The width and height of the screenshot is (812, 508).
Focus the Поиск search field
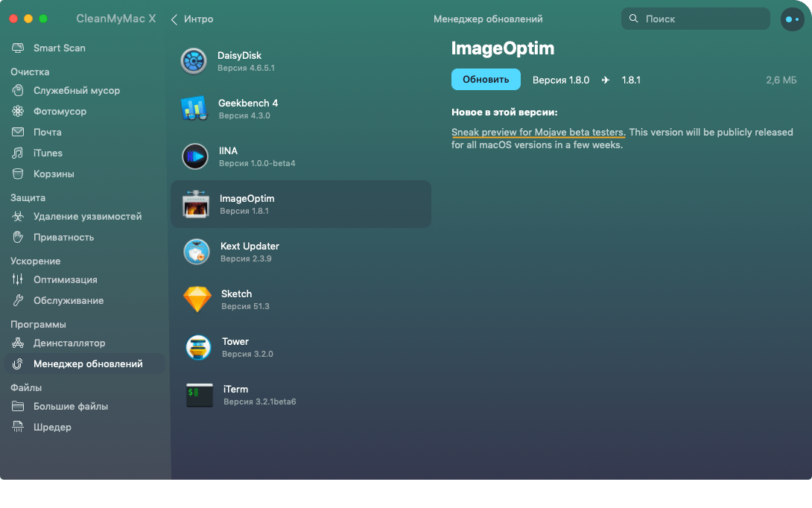point(696,19)
